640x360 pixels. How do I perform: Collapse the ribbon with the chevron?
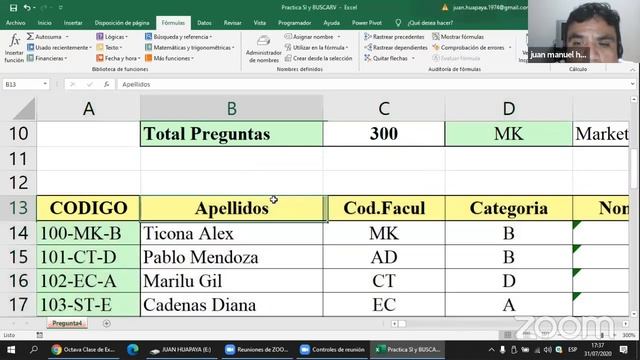point(632,69)
